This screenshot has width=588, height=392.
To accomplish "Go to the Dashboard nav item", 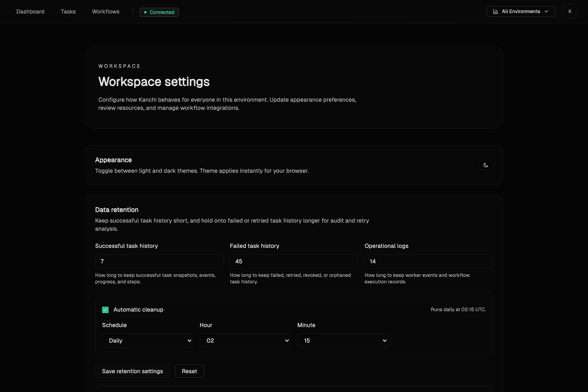I will (x=30, y=11).
